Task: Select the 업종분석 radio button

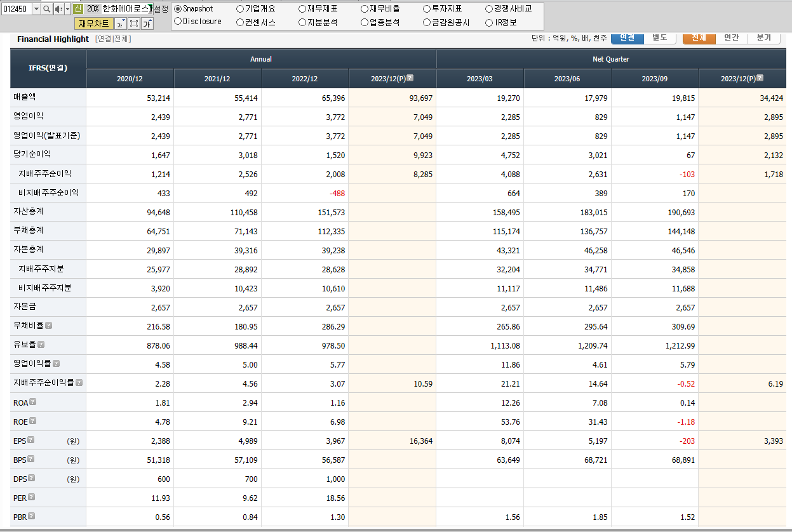Action: pos(365,22)
